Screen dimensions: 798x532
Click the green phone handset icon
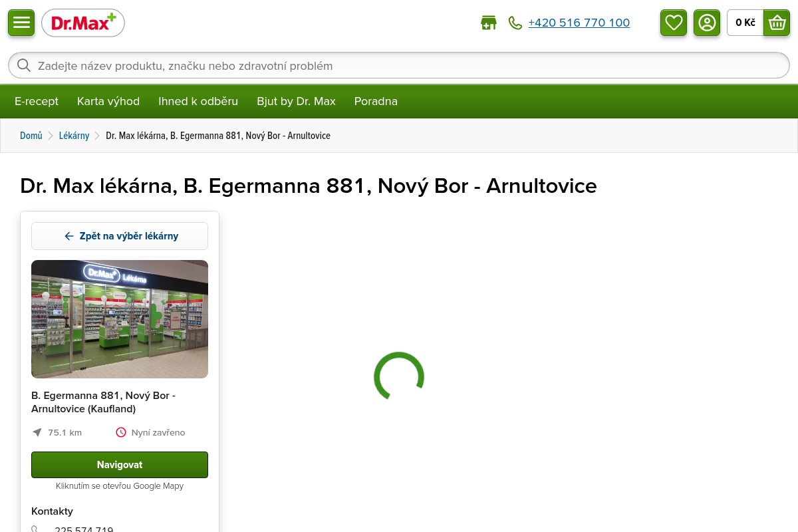coord(515,23)
